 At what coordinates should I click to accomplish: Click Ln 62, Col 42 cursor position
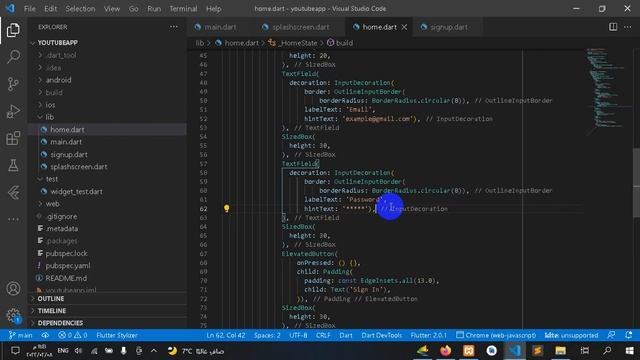[226, 335]
